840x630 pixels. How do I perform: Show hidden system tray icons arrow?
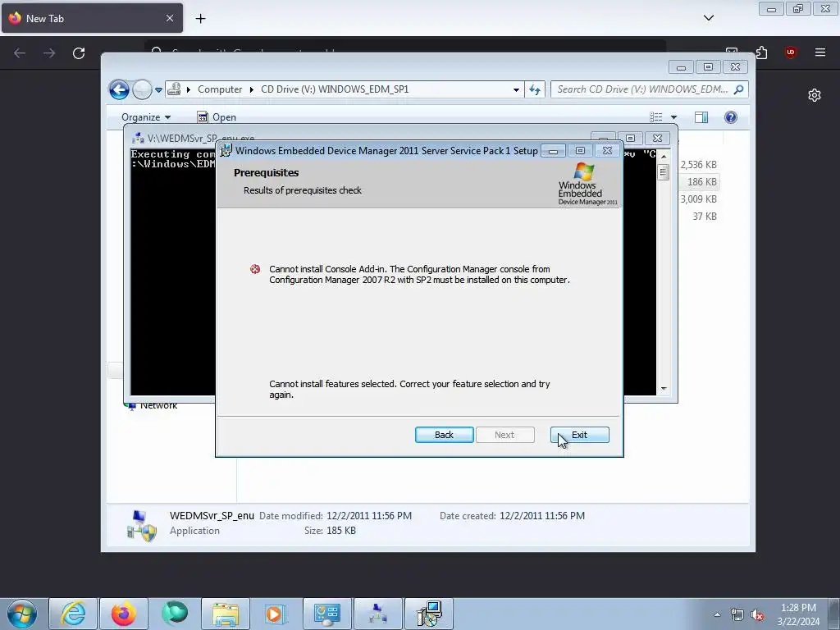(717, 614)
